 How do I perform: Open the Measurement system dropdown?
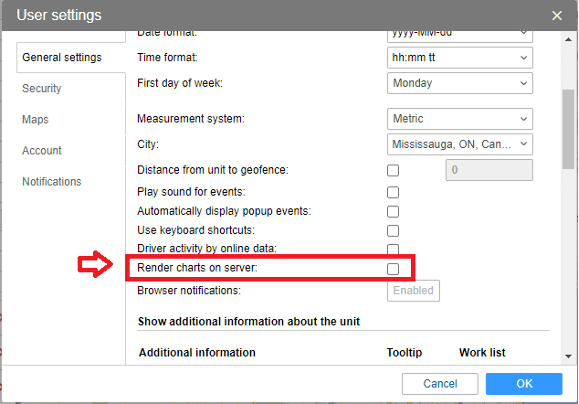pyautogui.click(x=460, y=119)
